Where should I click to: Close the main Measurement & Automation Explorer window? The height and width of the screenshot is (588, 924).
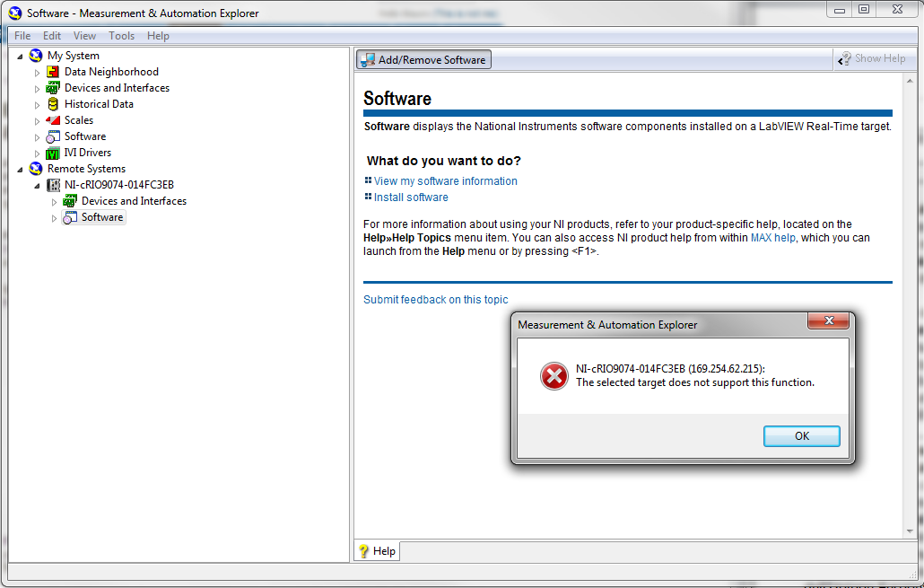pos(897,10)
